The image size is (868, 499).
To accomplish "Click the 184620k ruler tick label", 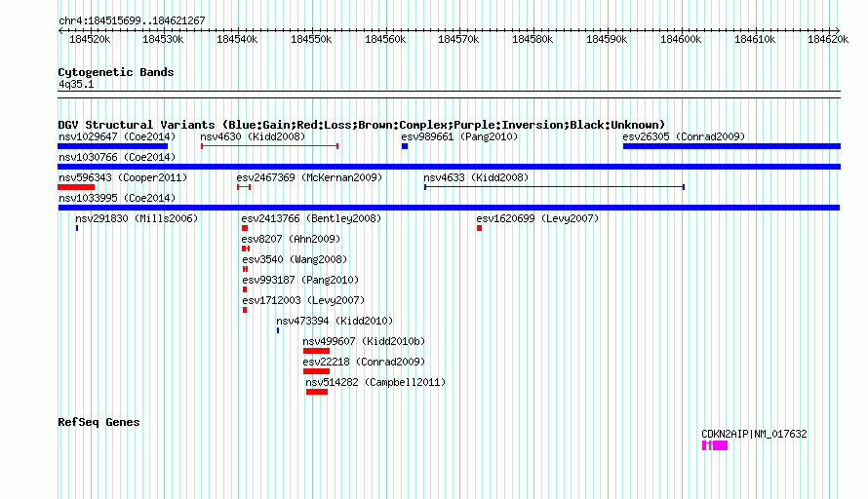I will 828,39.
